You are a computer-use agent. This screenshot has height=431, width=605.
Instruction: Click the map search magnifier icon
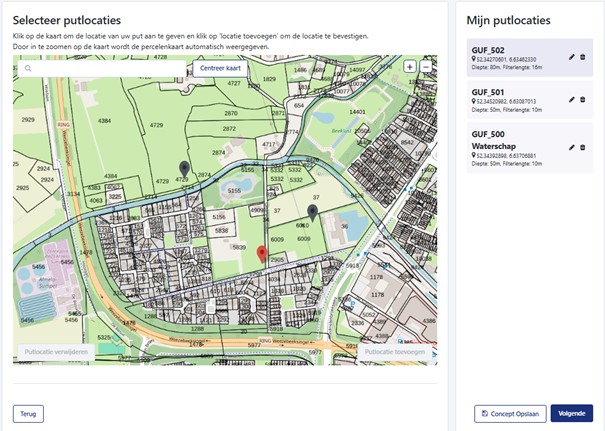[x=28, y=69]
